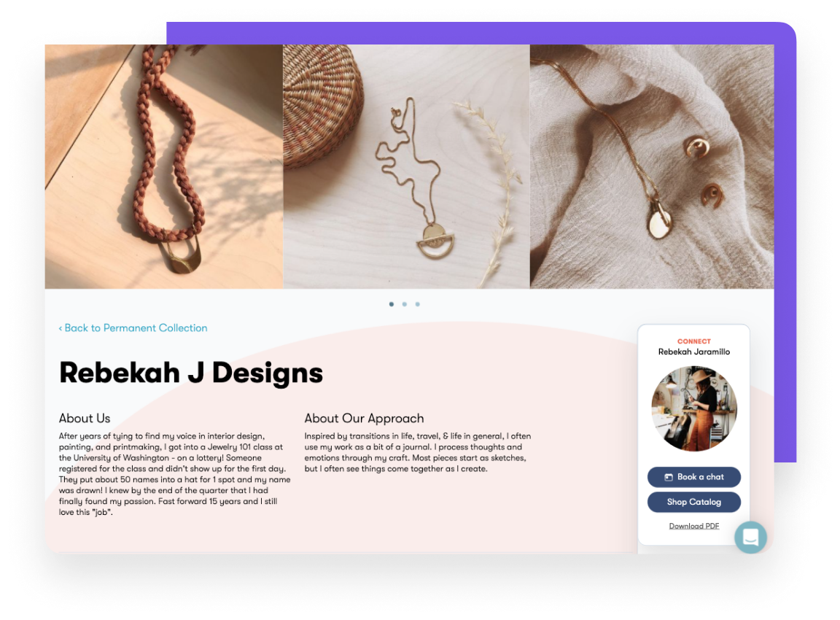
Task: Select the second carousel dot
Action: point(405,304)
